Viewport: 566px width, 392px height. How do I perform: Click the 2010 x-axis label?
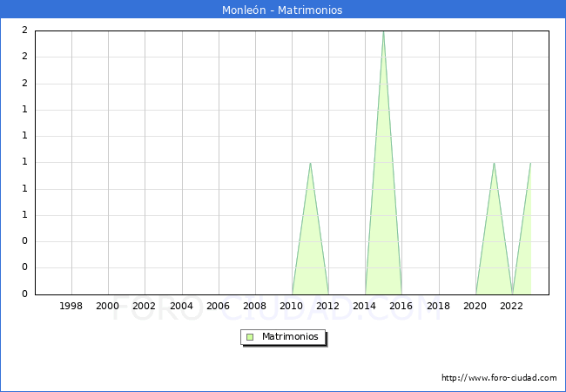click(292, 306)
